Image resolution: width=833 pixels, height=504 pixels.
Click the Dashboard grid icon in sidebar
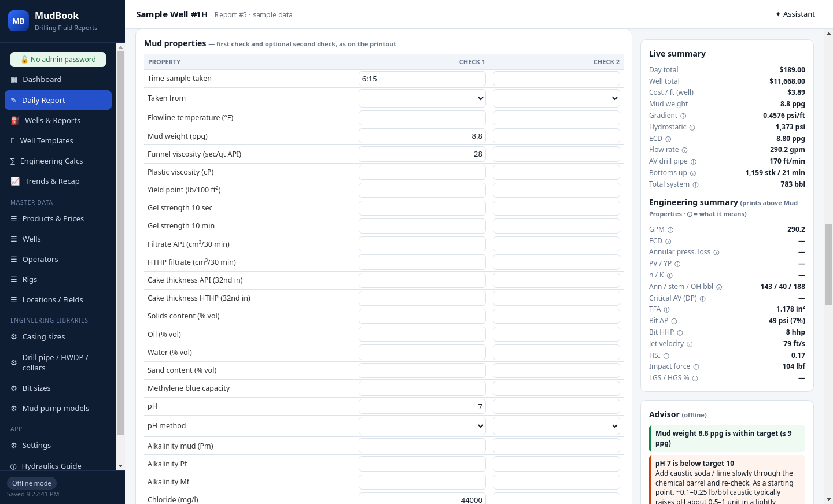pyautogui.click(x=14, y=80)
